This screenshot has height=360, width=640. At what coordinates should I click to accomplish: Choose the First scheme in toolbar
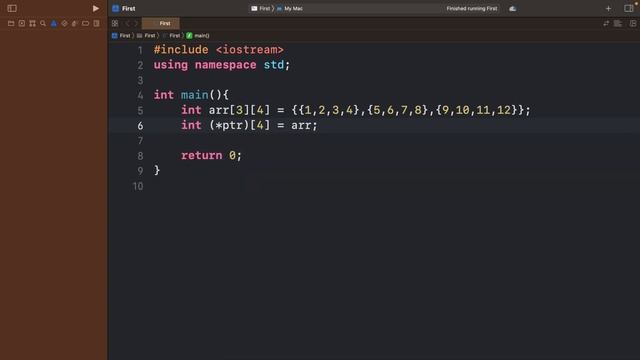261,8
